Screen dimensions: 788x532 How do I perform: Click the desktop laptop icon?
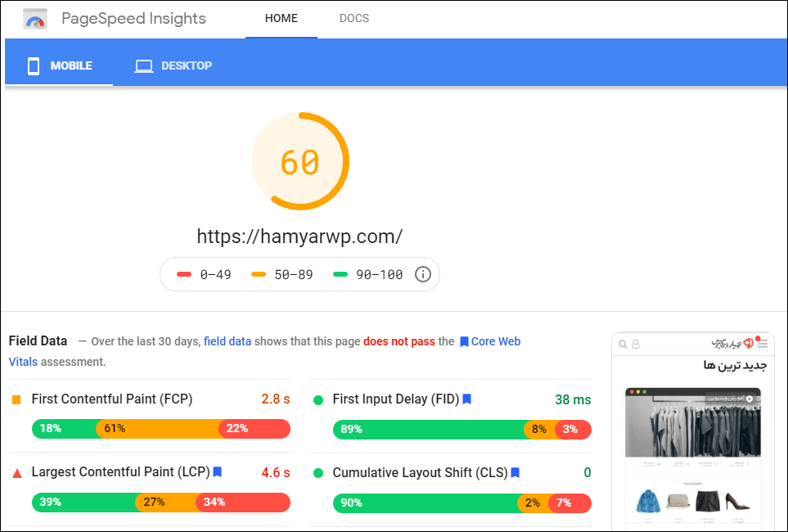[144, 66]
